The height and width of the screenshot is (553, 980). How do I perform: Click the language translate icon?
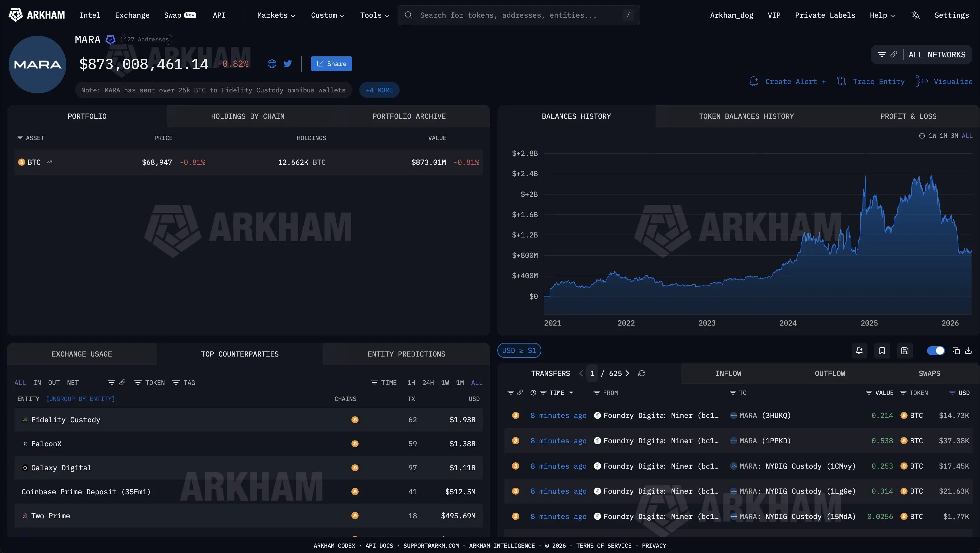915,15
